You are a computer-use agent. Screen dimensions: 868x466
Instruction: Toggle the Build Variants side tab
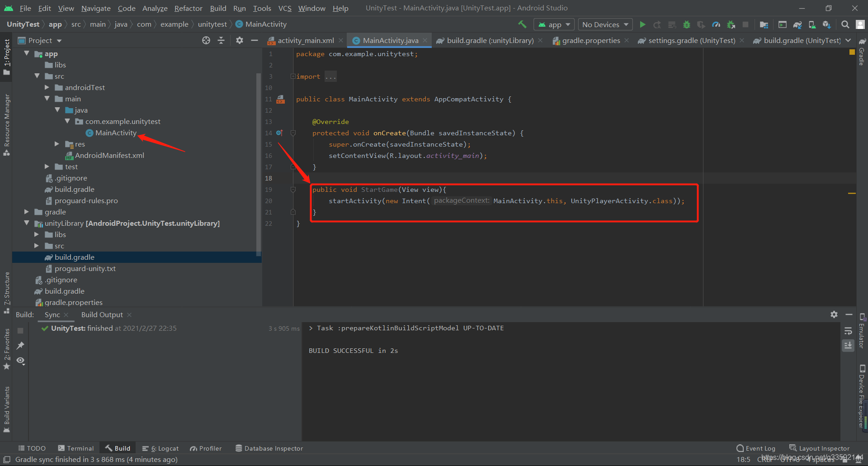pyautogui.click(x=6, y=409)
